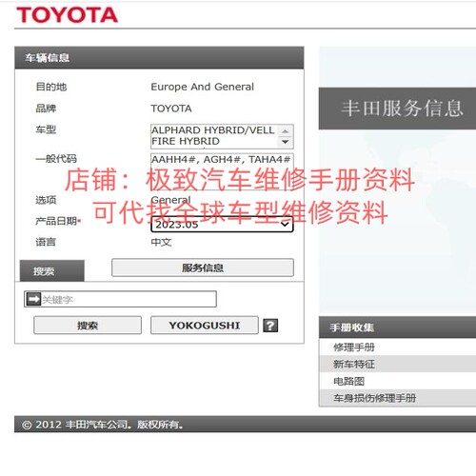Image resolution: width=476 pixels, height=476 pixels.
Task: Click the brand value TOYOTA
Action: (171, 109)
